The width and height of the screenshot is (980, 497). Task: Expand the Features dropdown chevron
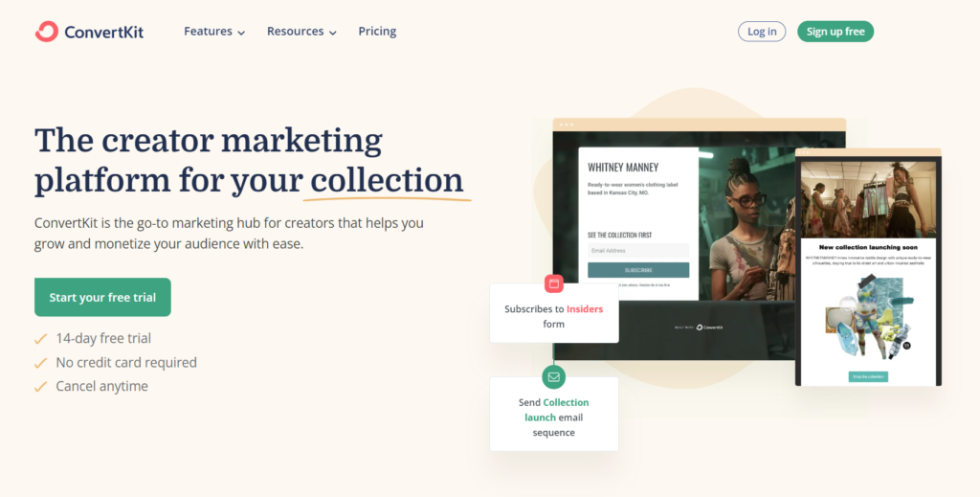coord(241,34)
